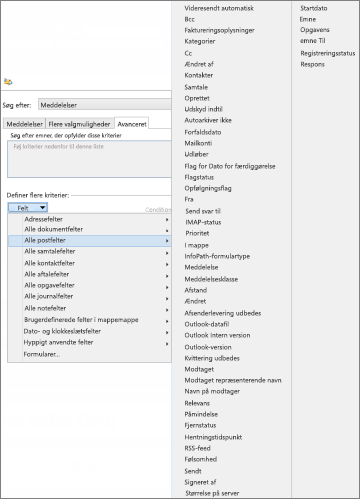
Task: Select Send svar til field
Action: tap(203, 211)
